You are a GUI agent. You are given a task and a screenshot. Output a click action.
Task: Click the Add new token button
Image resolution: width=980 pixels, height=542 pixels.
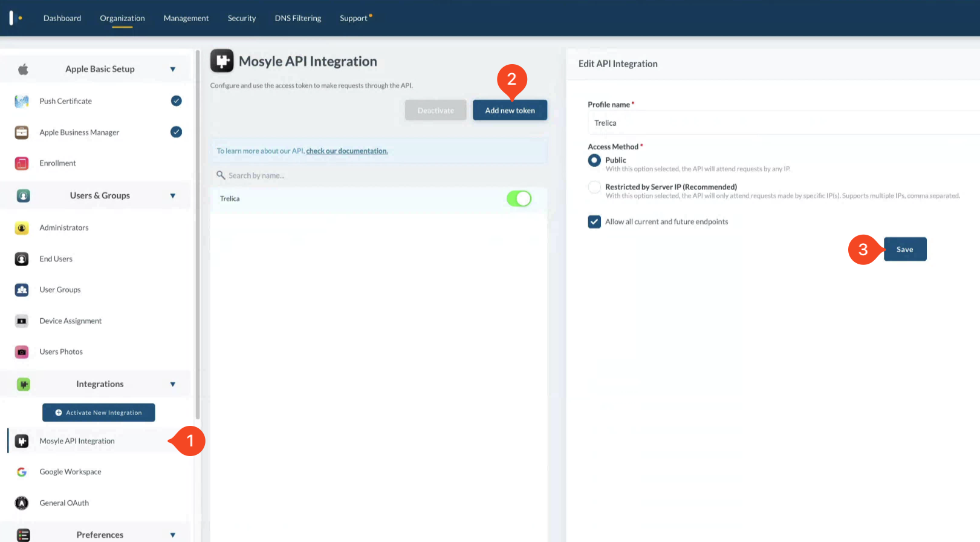pyautogui.click(x=510, y=110)
